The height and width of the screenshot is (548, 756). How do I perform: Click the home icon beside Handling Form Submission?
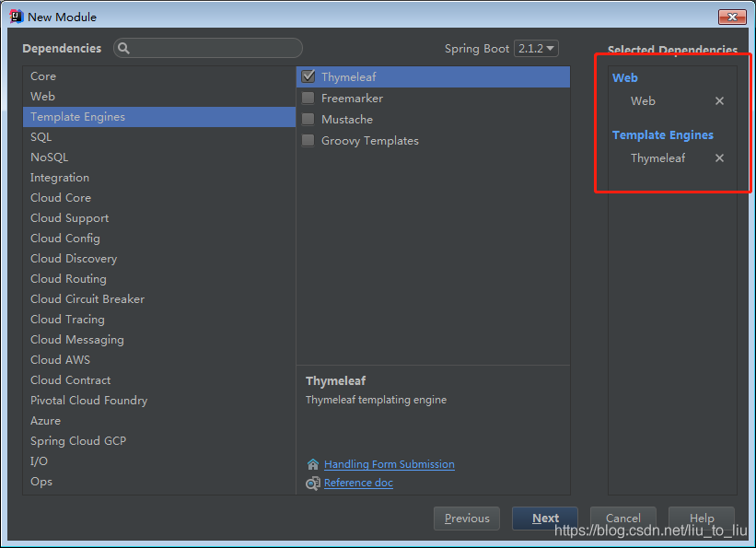[x=313, y=464]
